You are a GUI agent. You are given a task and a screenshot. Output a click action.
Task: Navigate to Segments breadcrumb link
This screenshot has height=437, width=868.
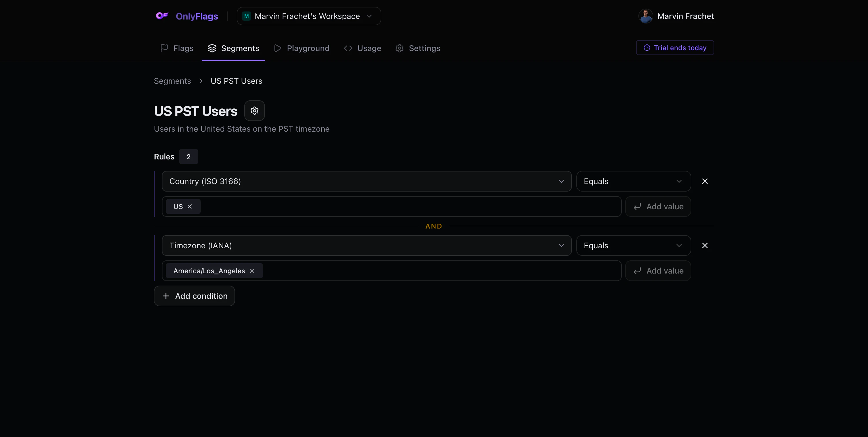pyautogui.click(x=172, y=81)
